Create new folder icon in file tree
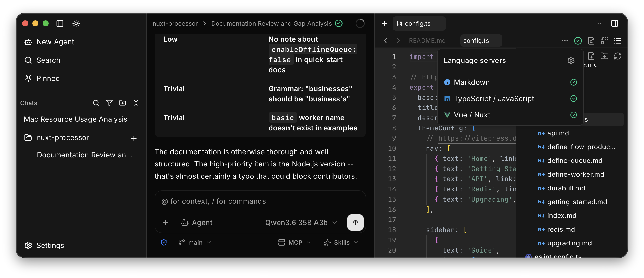 (x=604, y=56)
